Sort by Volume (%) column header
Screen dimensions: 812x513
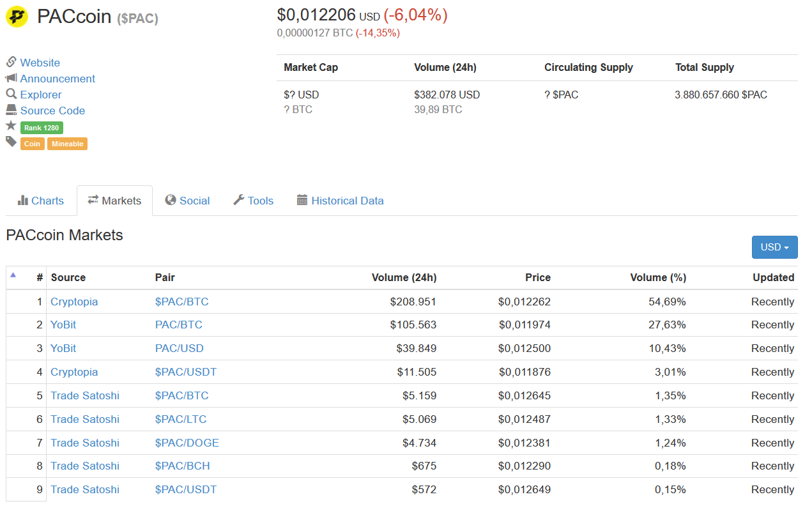(658, 277)
